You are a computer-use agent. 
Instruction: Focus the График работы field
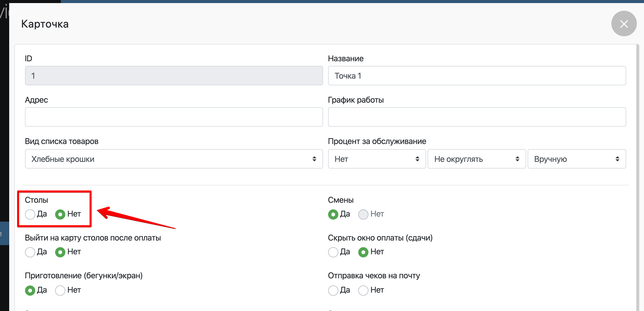pyautogui.click(x=477, y=117)
